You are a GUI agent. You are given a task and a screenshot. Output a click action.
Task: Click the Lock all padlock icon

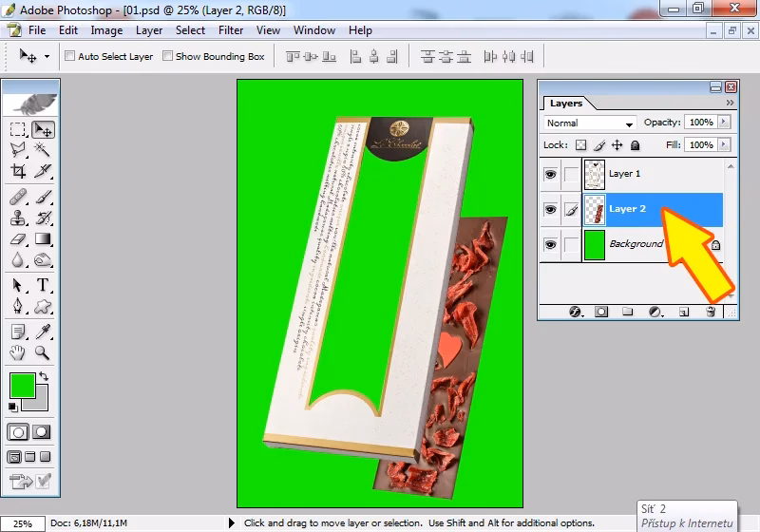(635, 145)
